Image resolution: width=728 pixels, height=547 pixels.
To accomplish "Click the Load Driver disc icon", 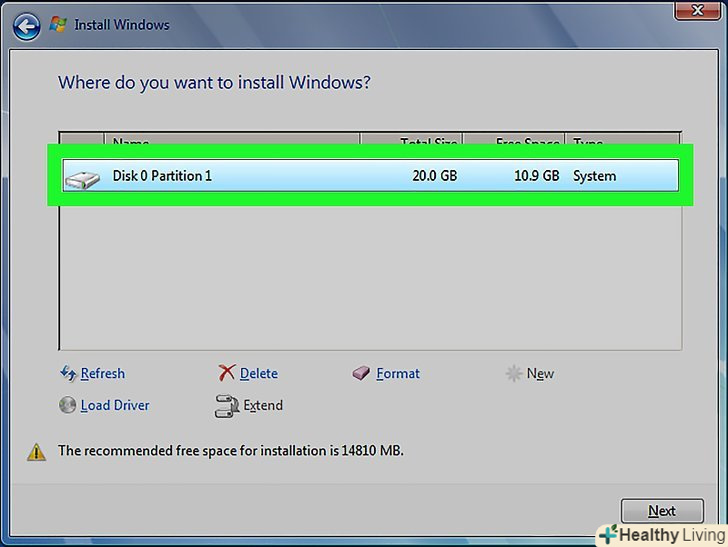I will coord(67,405).
